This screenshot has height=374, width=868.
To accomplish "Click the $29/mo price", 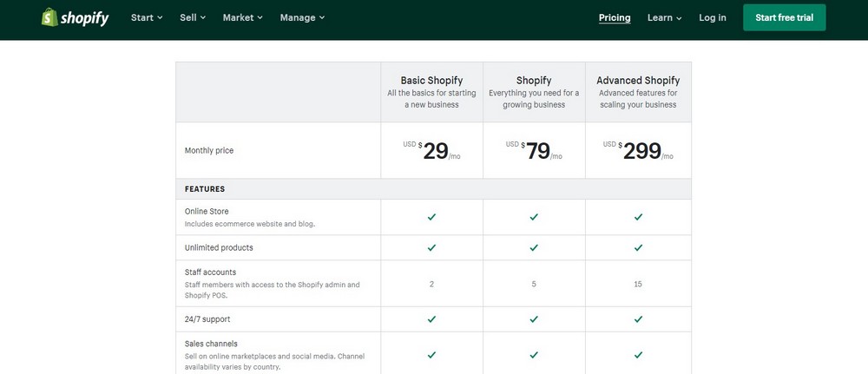I will 431,150.
